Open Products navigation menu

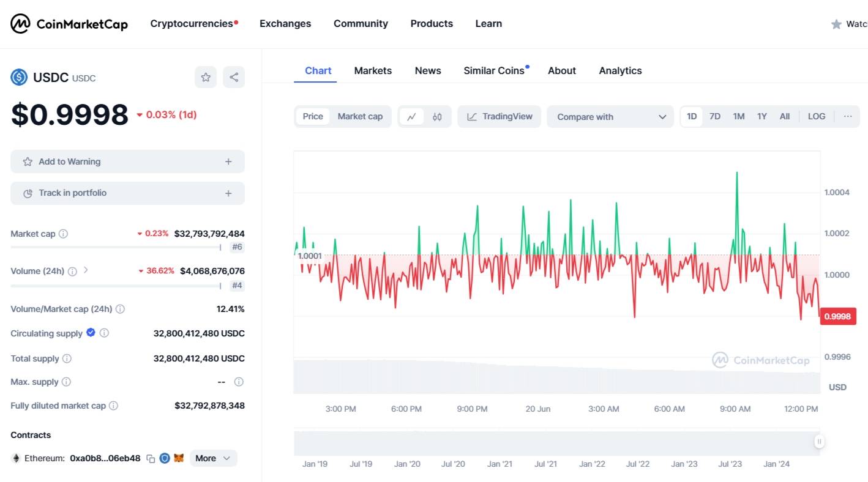point(432,24)
